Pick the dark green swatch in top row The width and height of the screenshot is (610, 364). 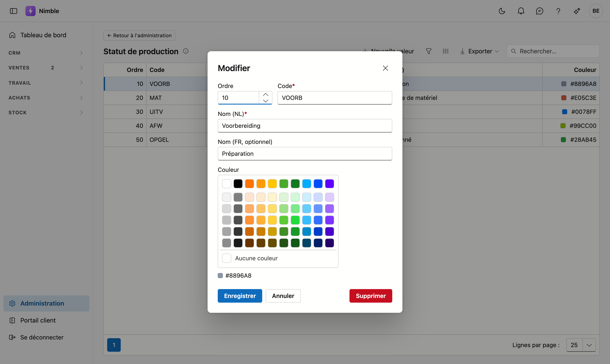295,184
